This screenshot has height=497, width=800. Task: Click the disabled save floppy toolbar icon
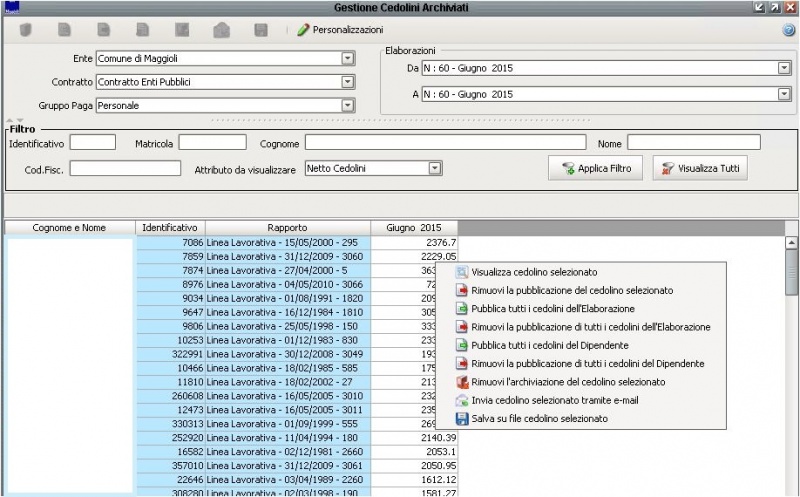coord(260,30)
